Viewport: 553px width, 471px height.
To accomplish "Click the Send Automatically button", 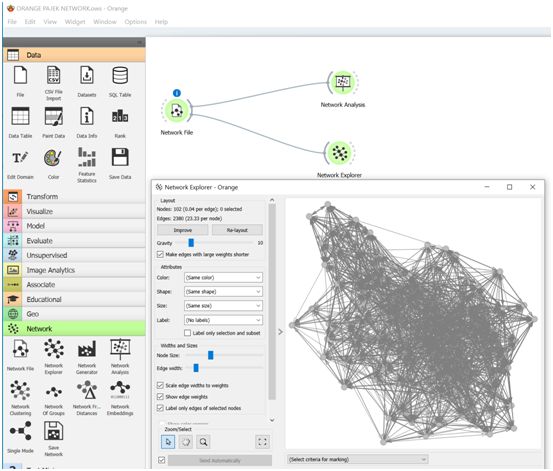I will tap(220, 460).
